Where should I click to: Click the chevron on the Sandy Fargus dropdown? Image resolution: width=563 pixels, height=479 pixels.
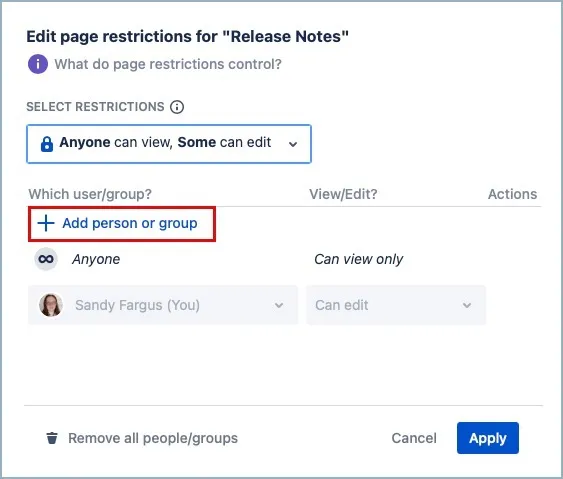279,306
